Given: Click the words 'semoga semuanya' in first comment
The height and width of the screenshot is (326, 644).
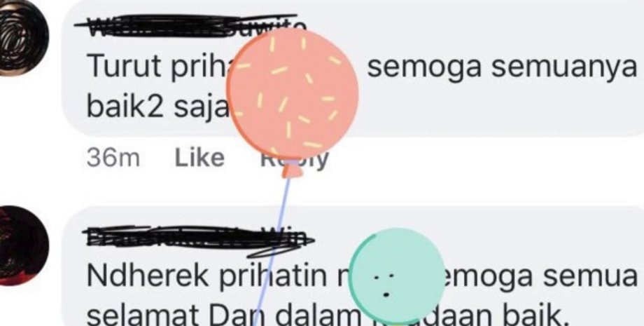Looking at the screenshot, I should point(501,66).
